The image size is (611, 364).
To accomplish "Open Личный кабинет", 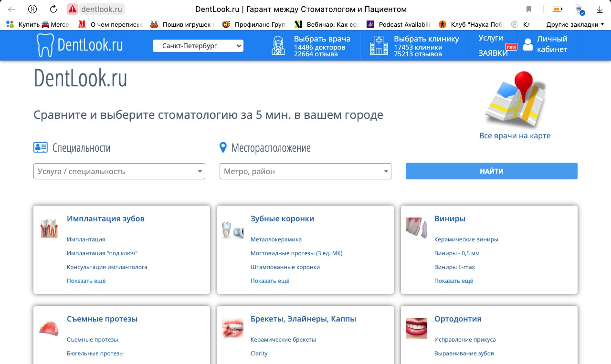I will coord(552,44).
